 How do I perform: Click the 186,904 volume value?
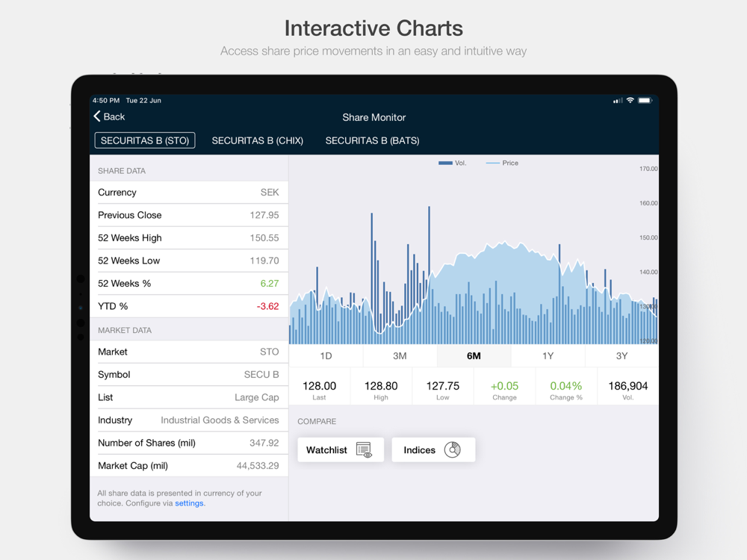(628, 386)
